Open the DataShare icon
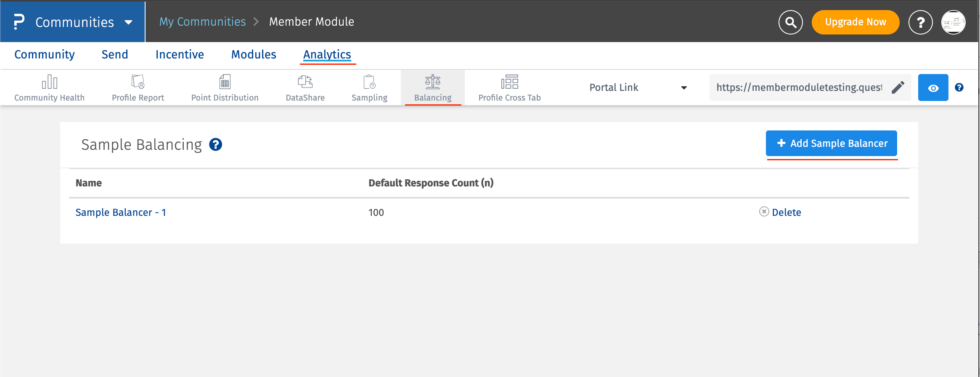980x377 pixels. coord(305,82)
